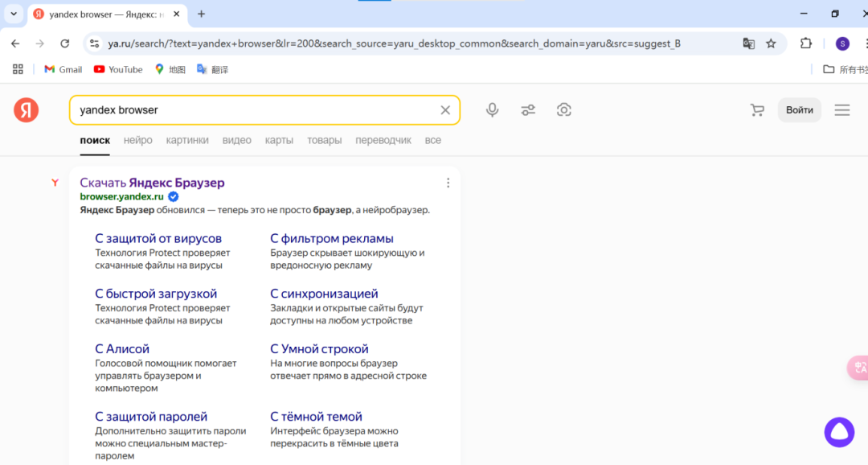
Task: Click the red Y favicon beside result
Action: coord(55,183)
